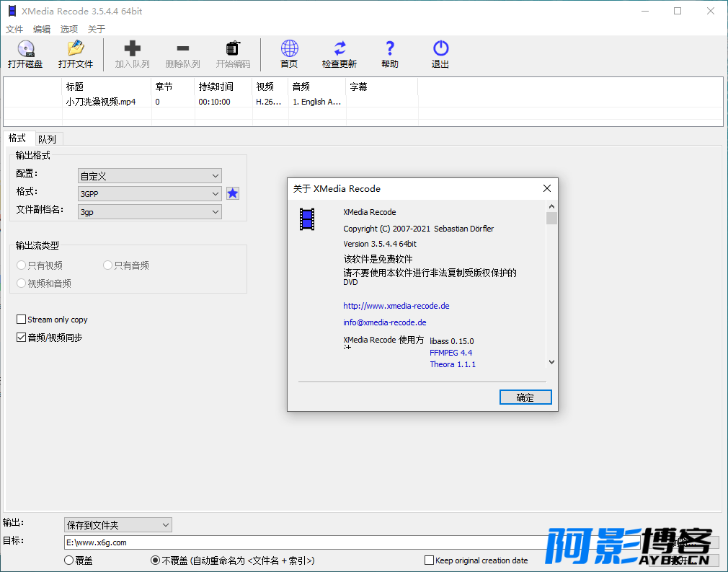
Task: Open the Output dropdown showing 保存到文件夹
Action: (x=118, y=525)
